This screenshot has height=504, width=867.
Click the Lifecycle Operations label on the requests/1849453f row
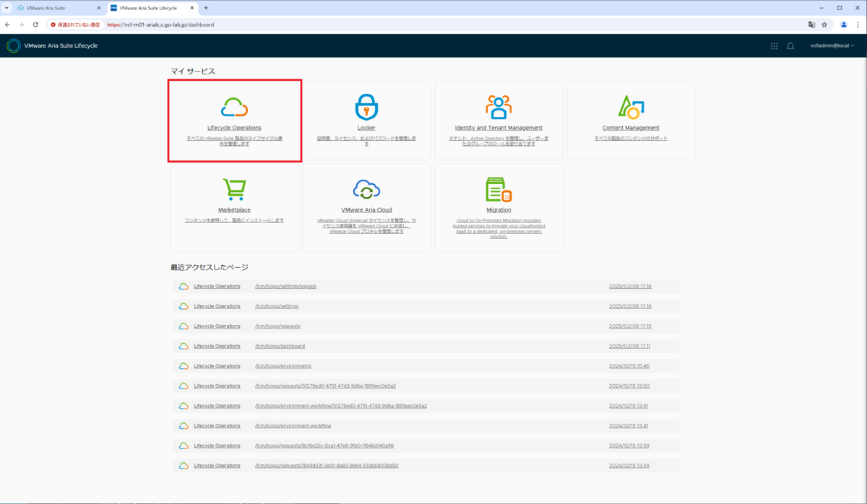pos(217,466)
